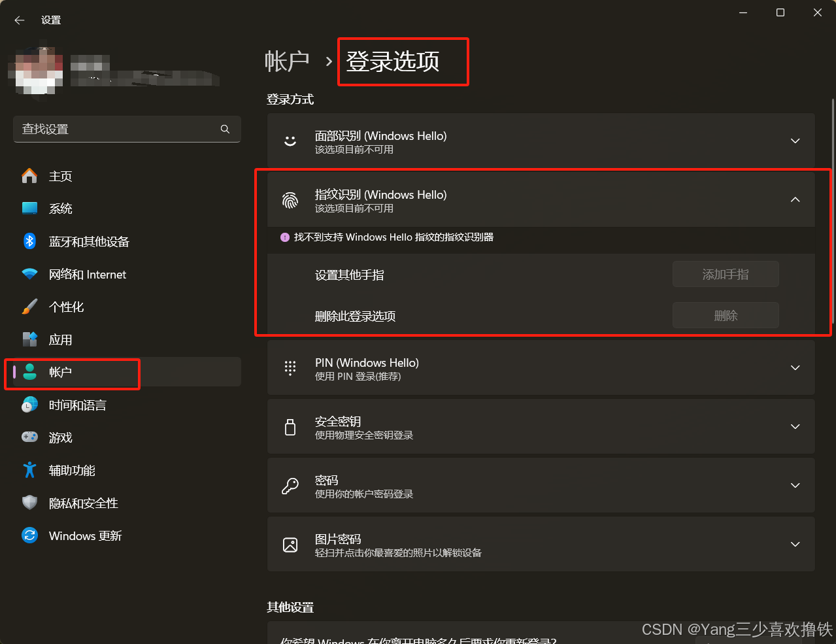Click the PIN keypad dots icon

click(x=290, y=368)
